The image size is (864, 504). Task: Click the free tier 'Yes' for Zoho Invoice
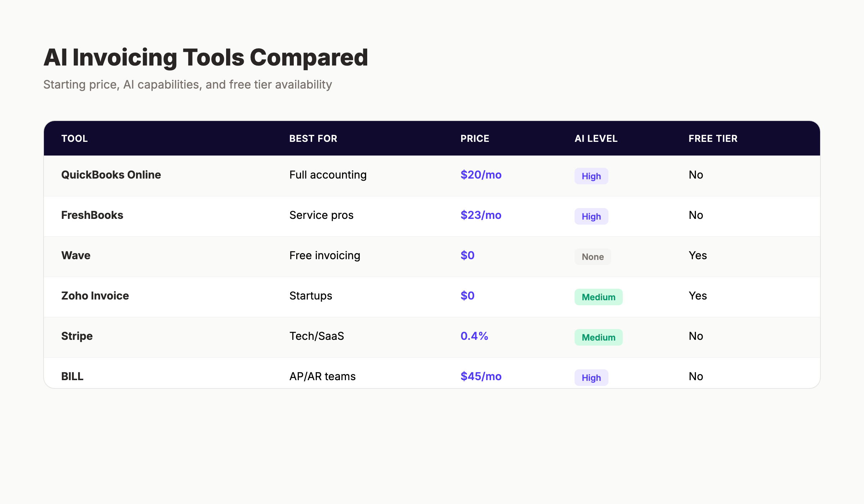point(698,296)
